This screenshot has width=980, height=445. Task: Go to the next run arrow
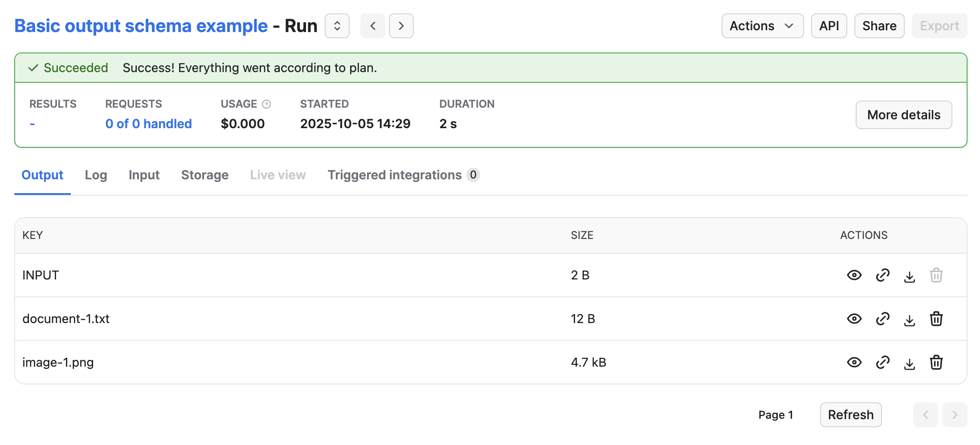click(x=401, y=26)
